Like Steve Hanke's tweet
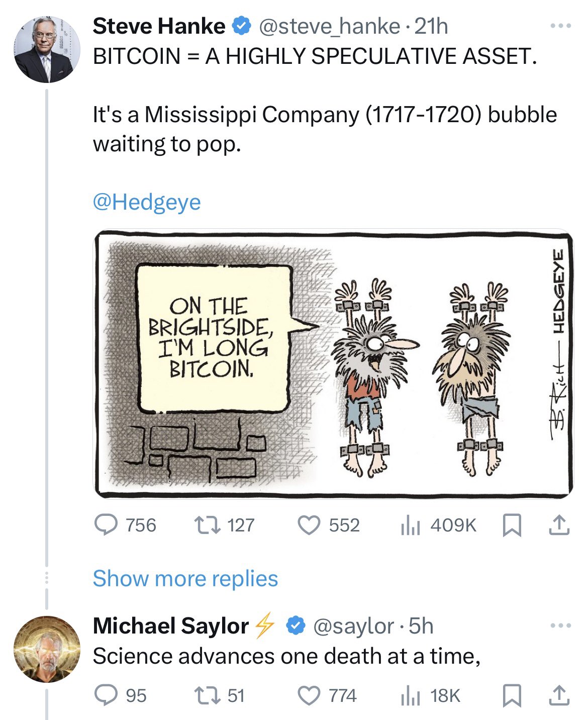Screen dimensions: 588x720 coord(310,525)
